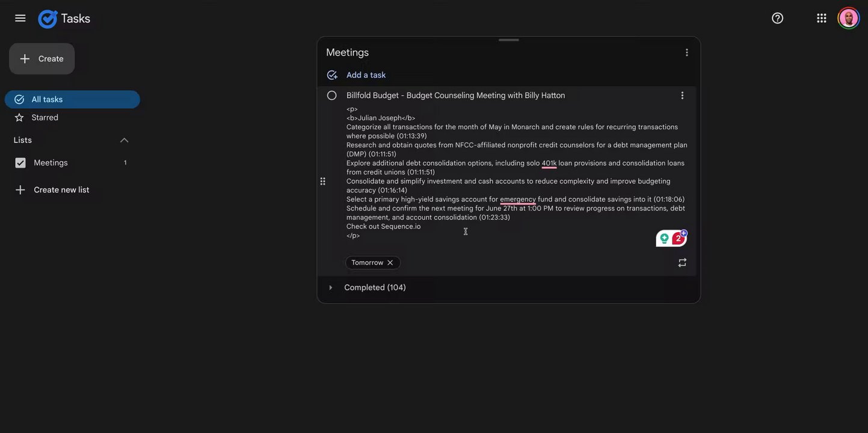Expand the Completed (104) section
This screenshot has height=433, width=868.
(x=331, y=287)
